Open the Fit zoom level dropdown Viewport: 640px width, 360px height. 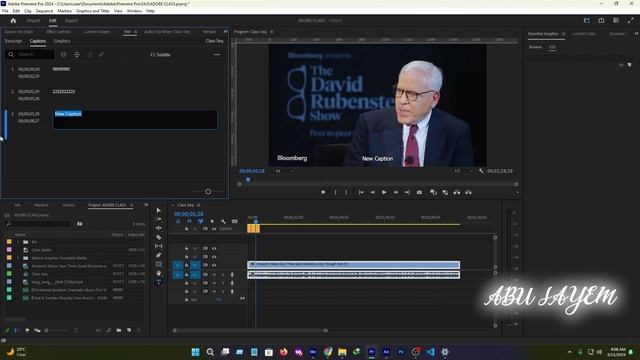coord(284,171)
